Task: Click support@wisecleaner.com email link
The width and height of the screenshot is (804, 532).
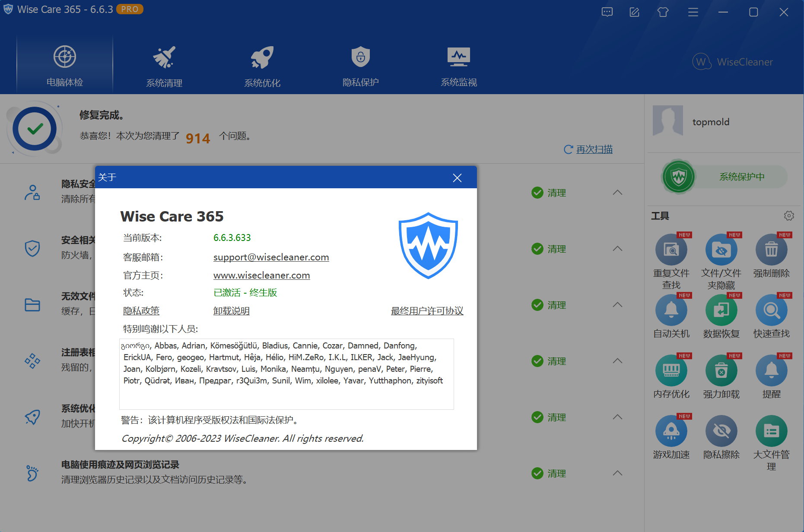Action: [x=271, y=257]
